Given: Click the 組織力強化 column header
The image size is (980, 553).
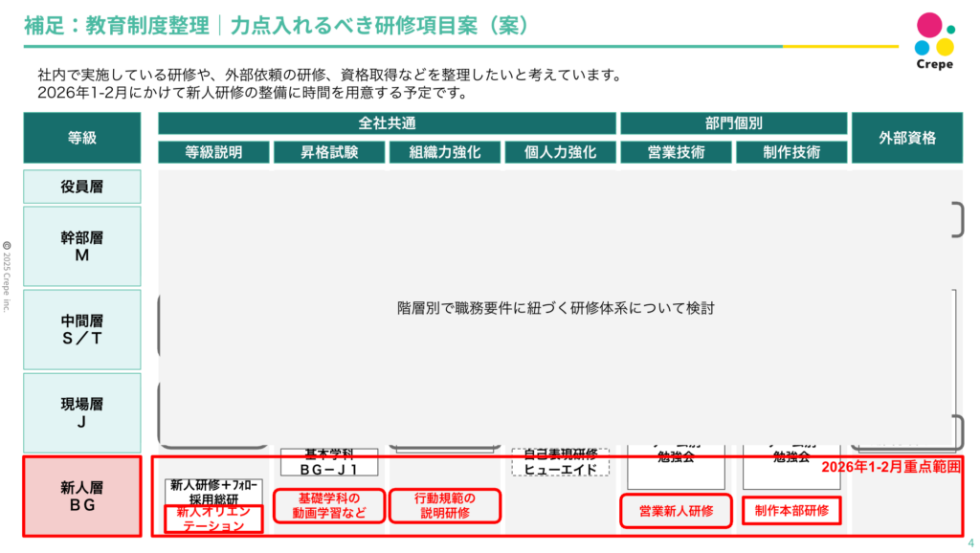Looking at the screenshot, I should point(445,152).
